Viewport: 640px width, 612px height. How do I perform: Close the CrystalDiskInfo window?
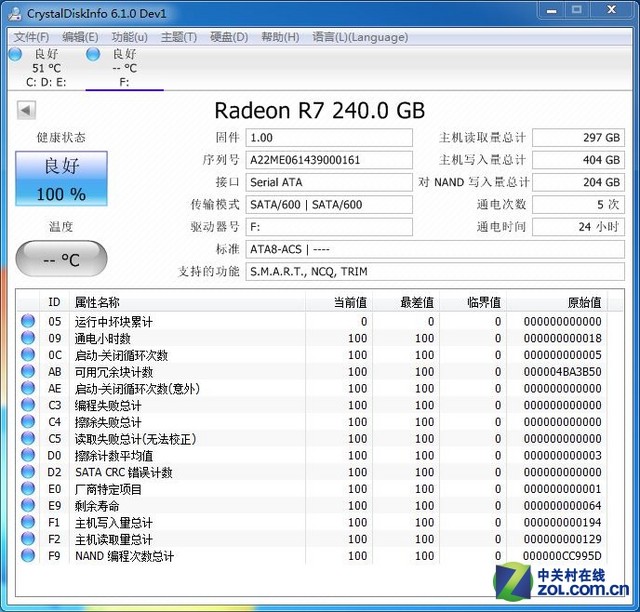pyautogui.click(x=611, y=10)
